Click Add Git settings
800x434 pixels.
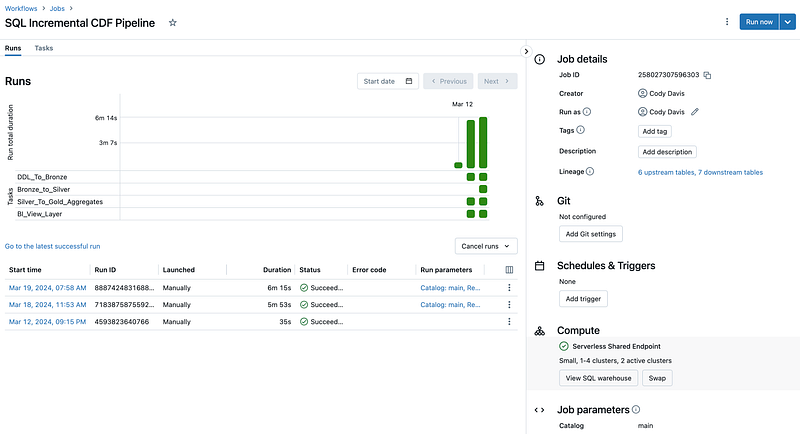pyautogui.click(x=591, y=234)
